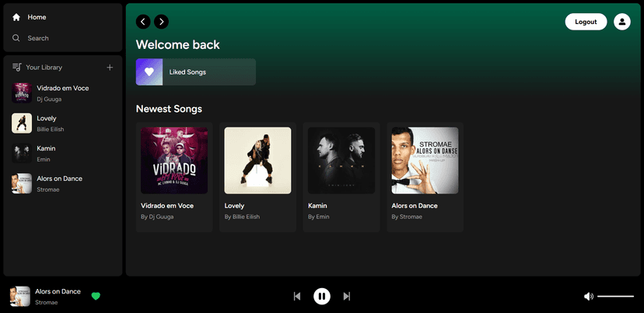Click 'By Stromae' card text

click(407, 217)
